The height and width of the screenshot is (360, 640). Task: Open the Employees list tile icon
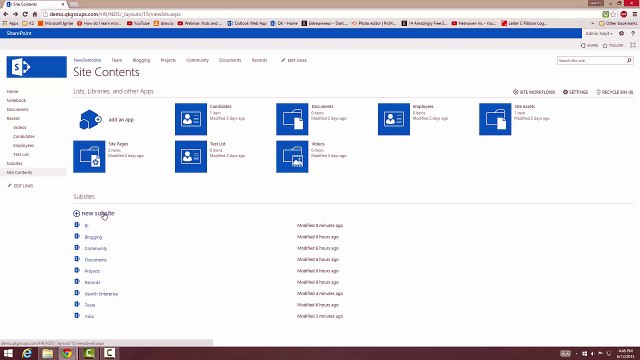coord(393,119)
